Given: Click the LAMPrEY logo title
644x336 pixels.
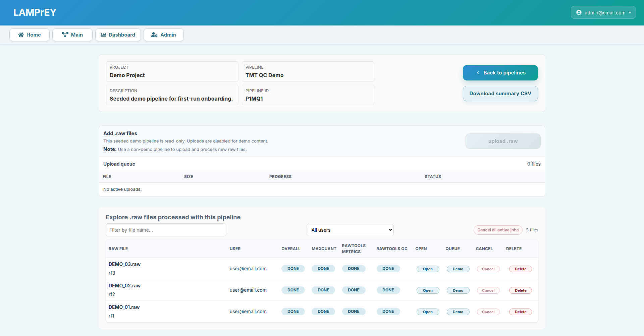Looking at the screenshot, I should pyautogui.click(x=35, y=13).
